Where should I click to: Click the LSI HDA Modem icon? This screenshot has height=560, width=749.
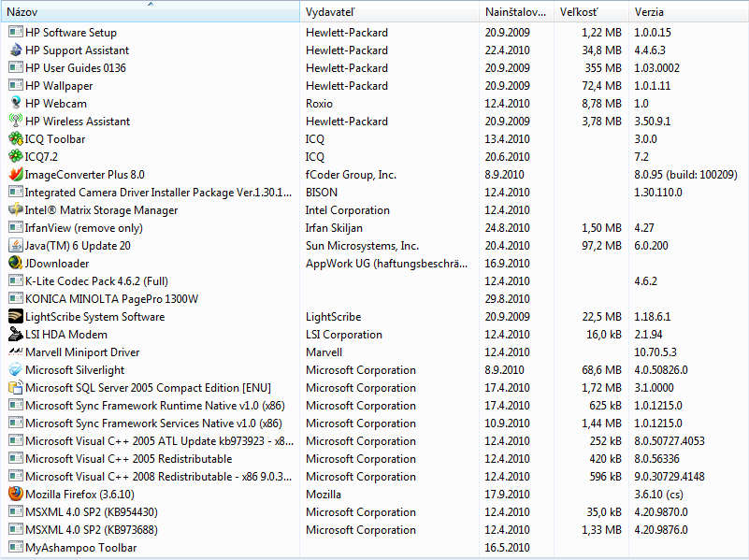click(x=16, y=334)
